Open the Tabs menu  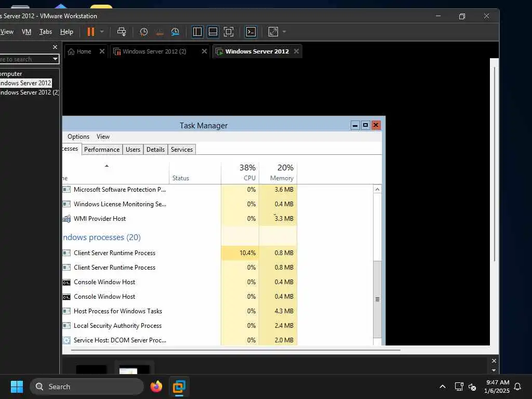pyautogui.click(x=46, y=32)
